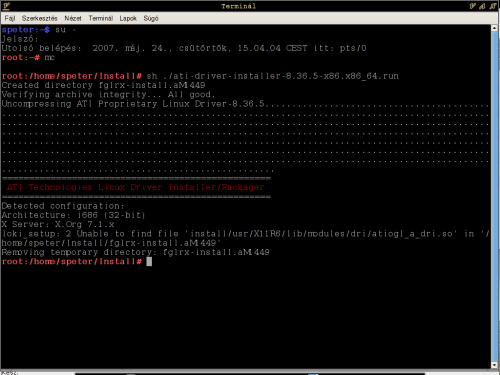Open the Szerkesztés menu

pos(40,18)
